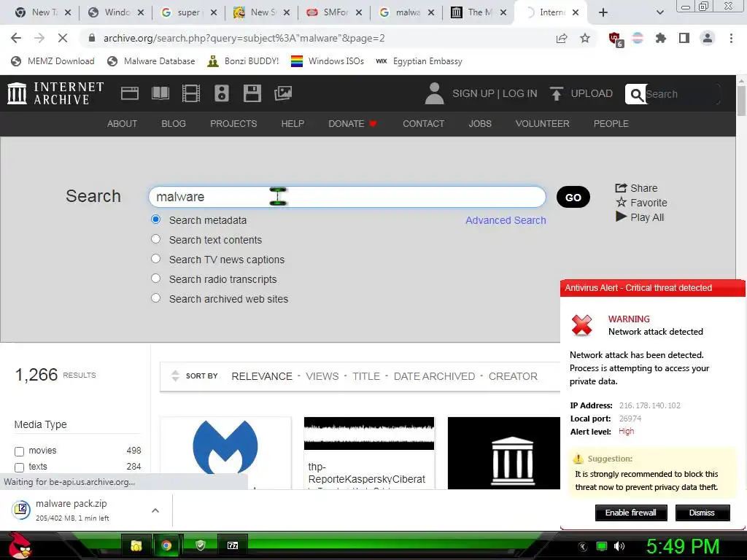The height and width of the screenshot is (560, 747).
Task: Switch to the super Google tab
Action: tap(189, 12)
